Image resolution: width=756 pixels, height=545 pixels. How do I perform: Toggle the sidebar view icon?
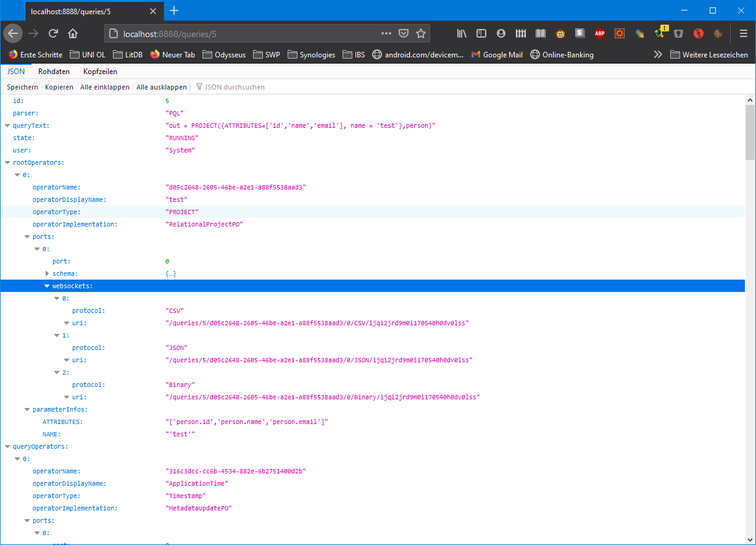click(481, 33)
